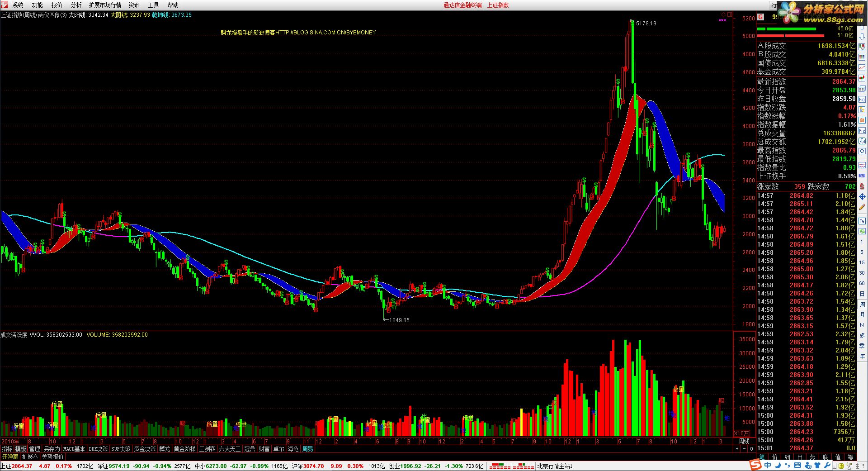Click the F10 company info sidebar icon
This screenshot has height=471, width=868.
[x=862, y=99]
